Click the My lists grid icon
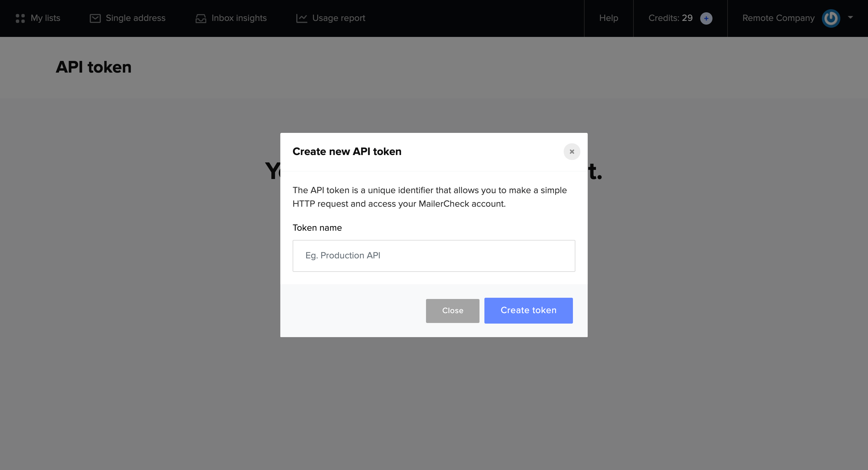 (20, 18)
